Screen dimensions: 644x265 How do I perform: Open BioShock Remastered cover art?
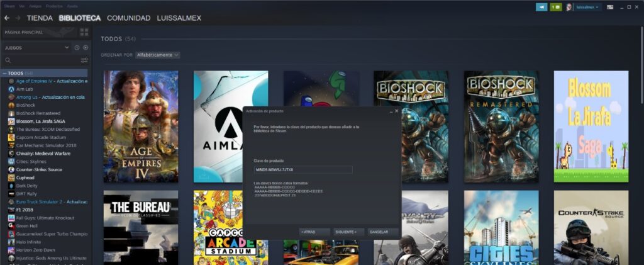point(501,127)
